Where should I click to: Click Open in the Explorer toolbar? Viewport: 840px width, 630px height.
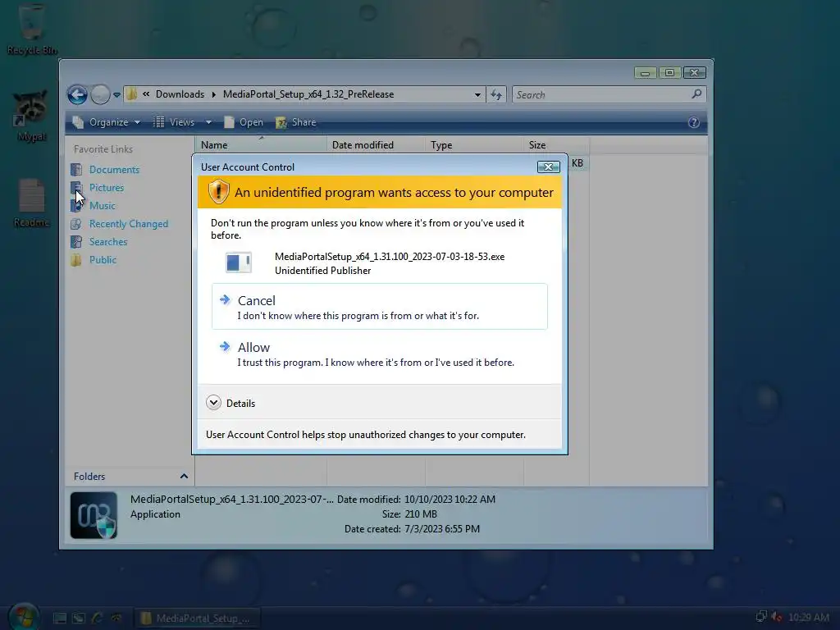tap(244, 122)
